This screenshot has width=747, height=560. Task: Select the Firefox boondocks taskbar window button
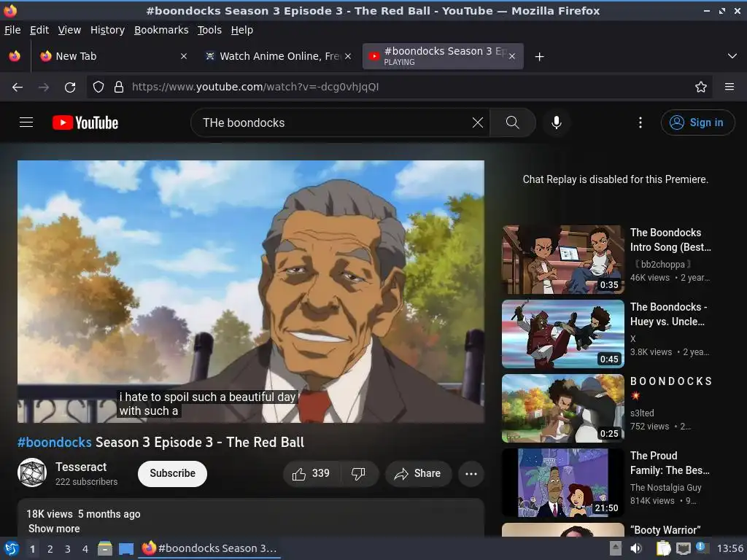(x=209, y=548)
